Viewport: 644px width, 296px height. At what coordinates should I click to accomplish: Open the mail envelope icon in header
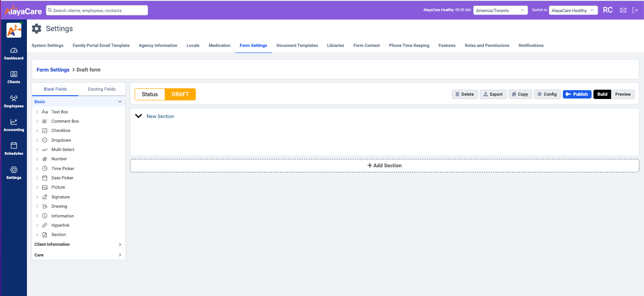tap(623, 10)
